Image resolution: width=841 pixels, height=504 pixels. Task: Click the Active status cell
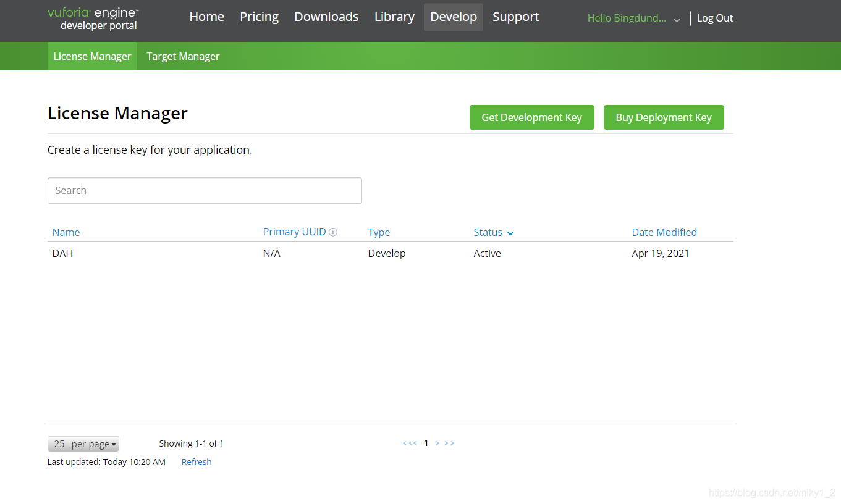pos(487,253)
